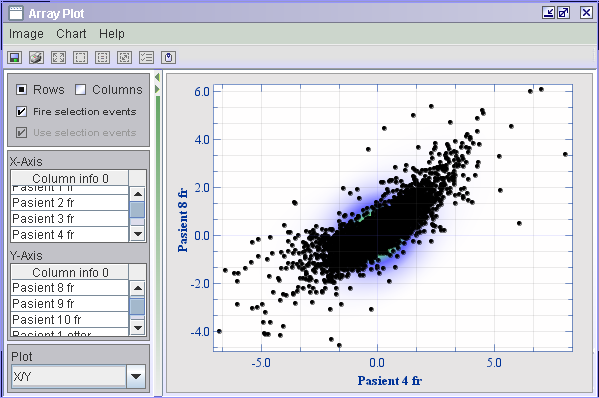Click the dashed rectangle with diagonal arrow icon
The width and height of the screenshot is (599, 398).
(x=125, y=58)
